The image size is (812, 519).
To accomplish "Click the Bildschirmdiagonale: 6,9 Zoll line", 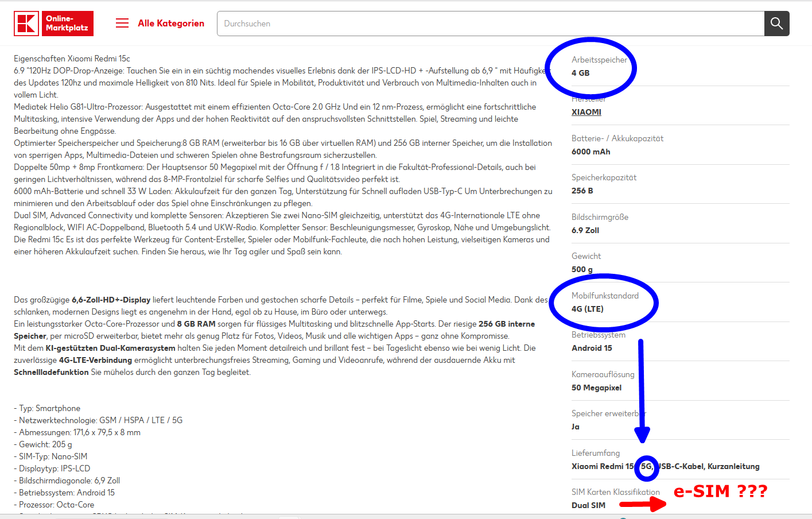I will pyautogui.click(x=67, y=481).
